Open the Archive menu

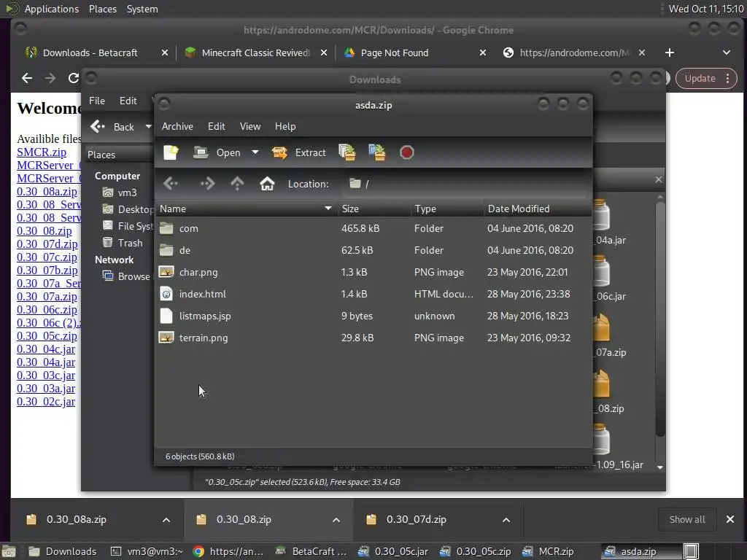pos(177,126)
